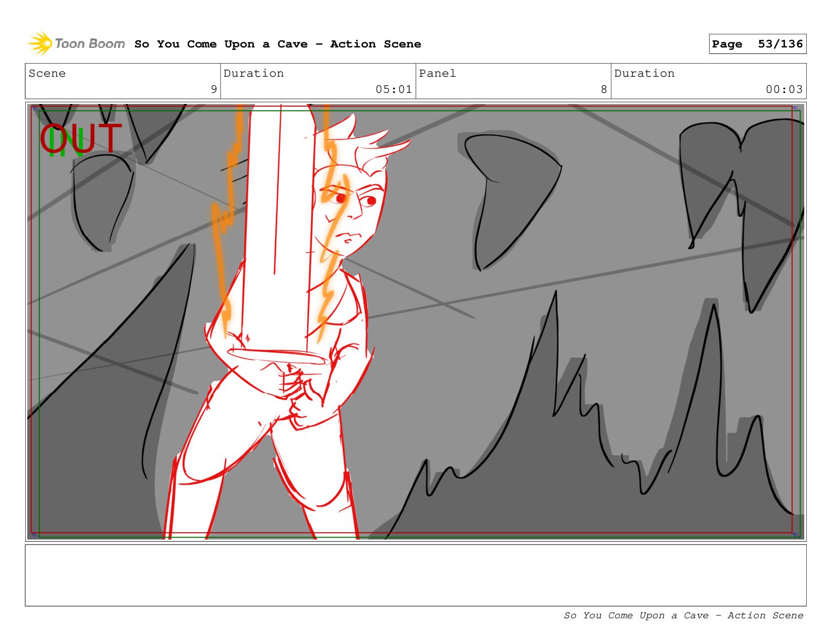Click the scene 'Duration' label
The height and width of the screenshot is (644, 832).
click(253, 73)
